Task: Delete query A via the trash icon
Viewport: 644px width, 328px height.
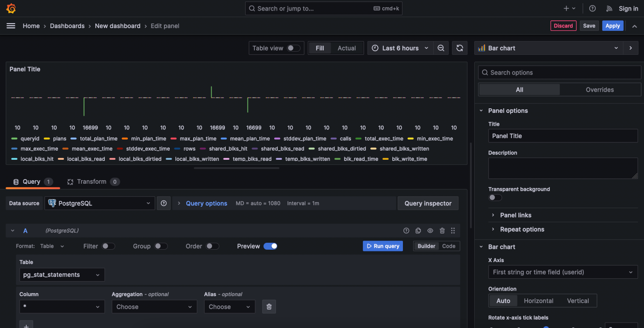Action: (442, 230)
